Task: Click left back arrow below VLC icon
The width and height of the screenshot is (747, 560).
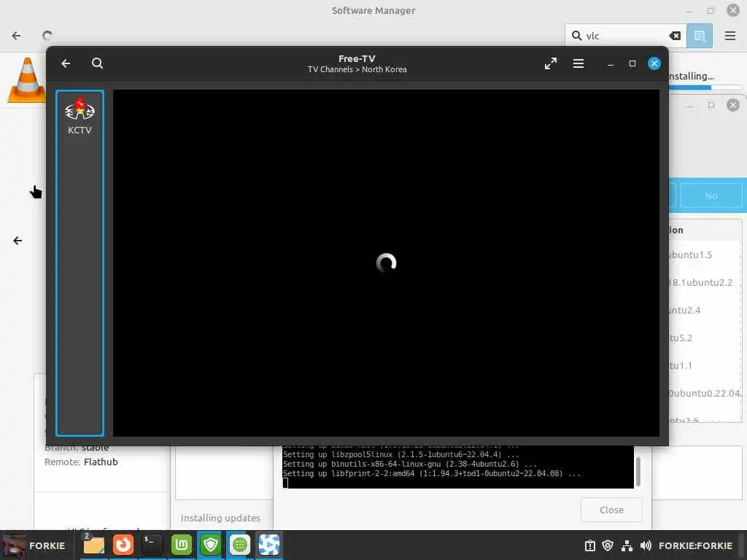Action: [x=18, y=241]
